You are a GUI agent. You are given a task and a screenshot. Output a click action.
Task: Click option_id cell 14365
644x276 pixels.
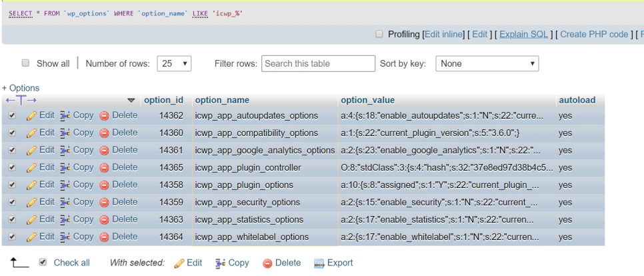171,167
